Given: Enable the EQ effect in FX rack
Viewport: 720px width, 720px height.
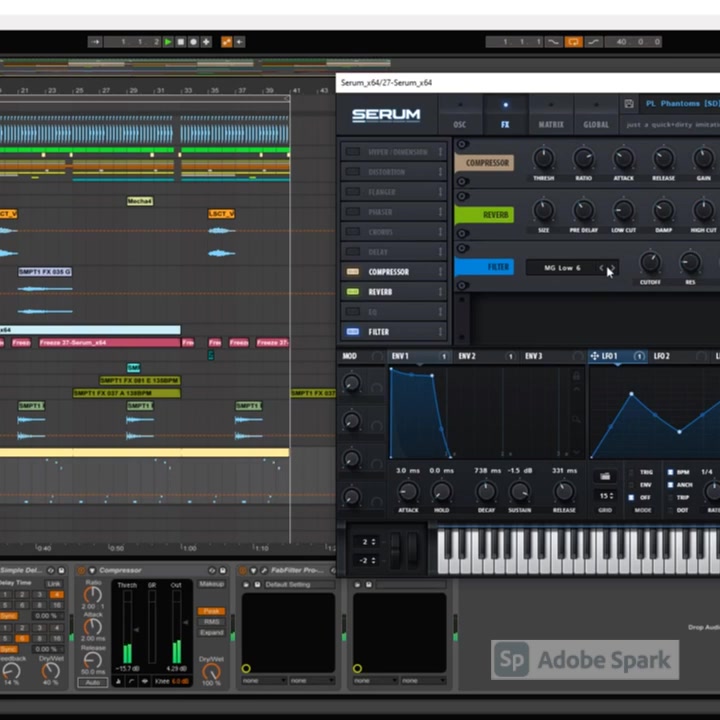Looking at the screenshot, I should coord(353,312).
